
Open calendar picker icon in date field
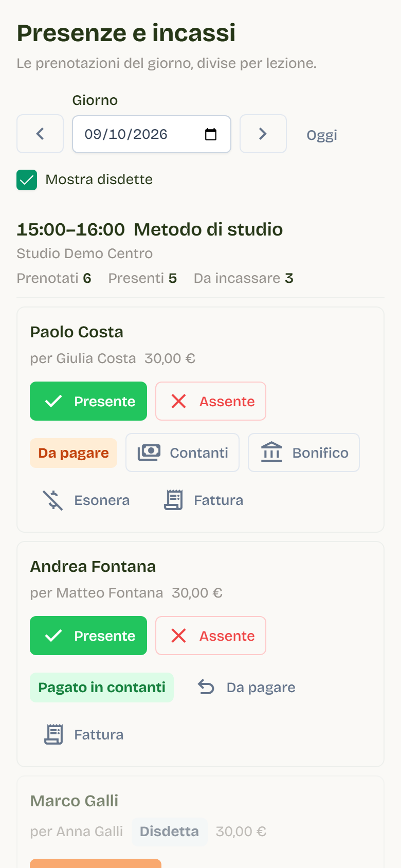[x=211, y=134]
